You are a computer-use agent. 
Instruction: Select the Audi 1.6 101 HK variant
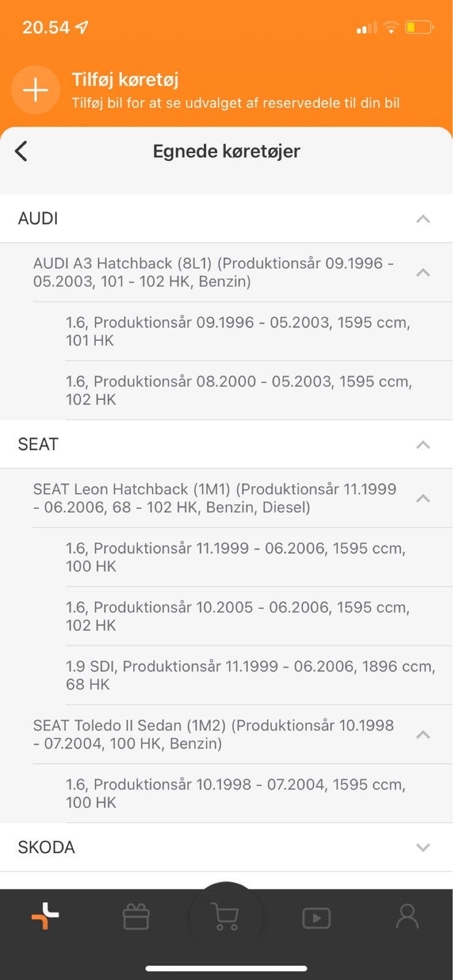(x=239, y=331)
